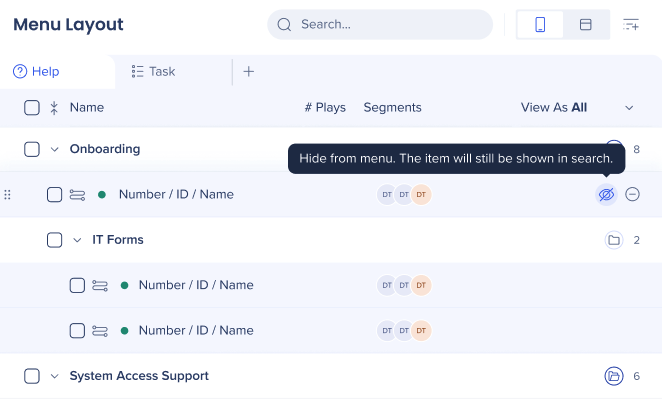Switch to mobile view icon
662x399 pixels.
pos(540,24)
